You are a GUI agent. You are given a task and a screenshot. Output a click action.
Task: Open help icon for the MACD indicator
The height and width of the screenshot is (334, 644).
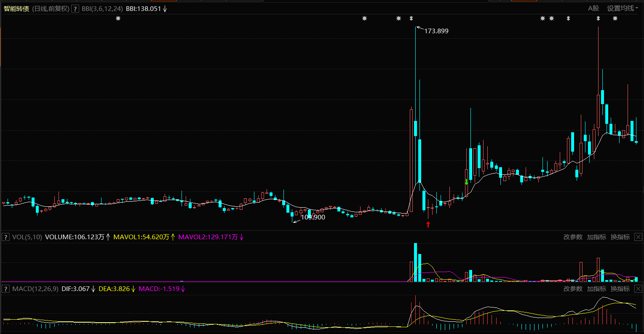(x=6, y=289)
